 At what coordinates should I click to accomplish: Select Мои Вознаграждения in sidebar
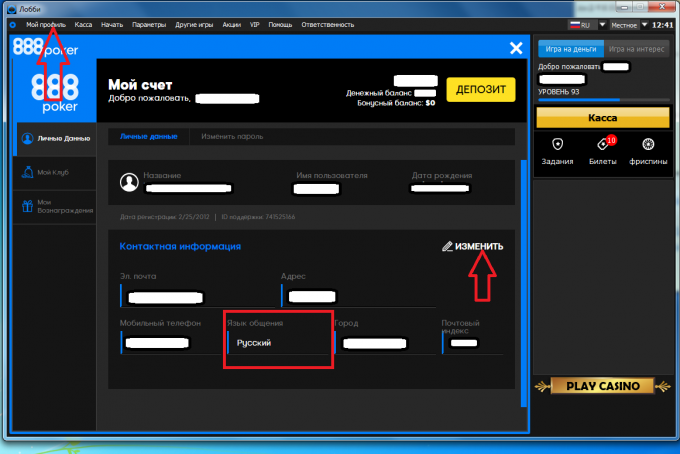tap(55, 206)
